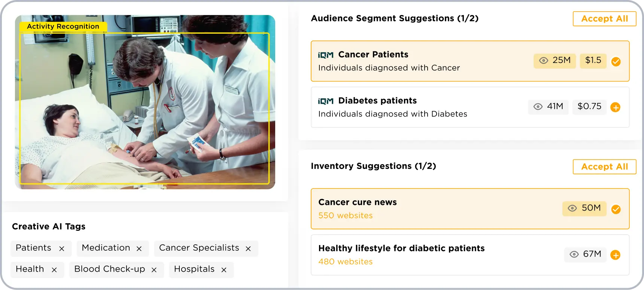Delete the Cancer Specialists tag

[x=248, y=249]
